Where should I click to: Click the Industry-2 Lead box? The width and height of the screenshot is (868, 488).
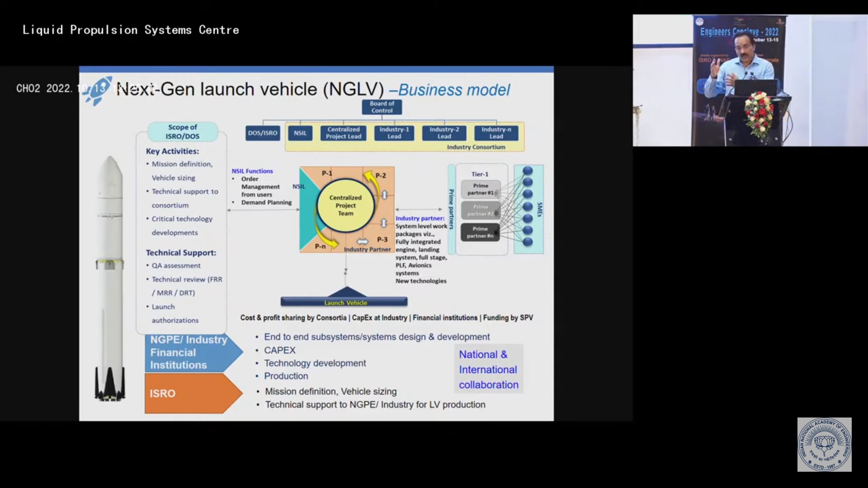pyautogui.click(x=444, y=133)
